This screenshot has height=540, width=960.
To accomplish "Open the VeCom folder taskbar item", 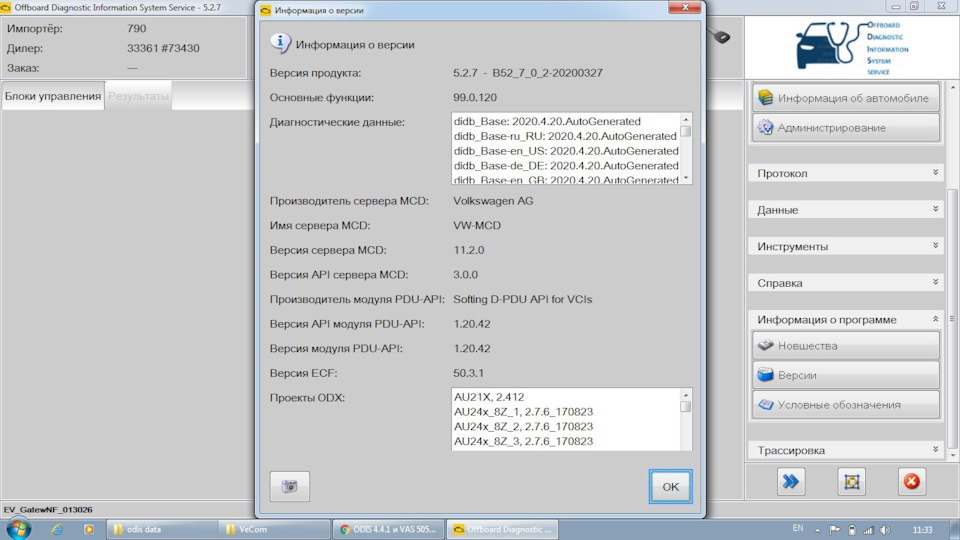I will pyautogui.click(x=274, y=530).
